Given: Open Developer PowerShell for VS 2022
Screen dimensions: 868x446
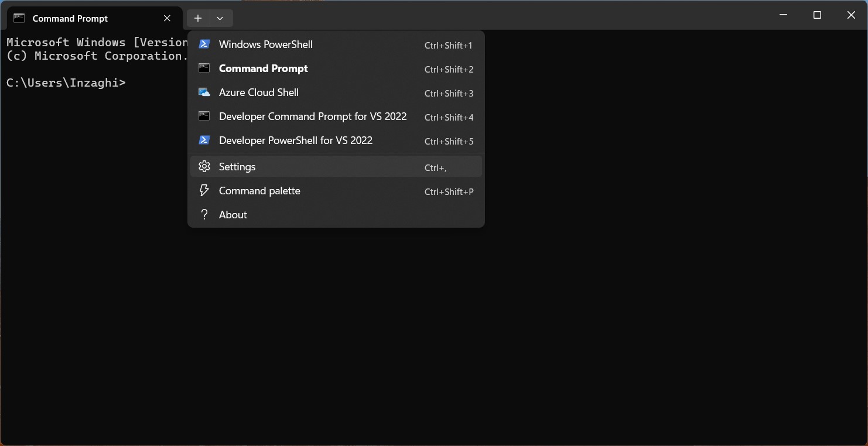Looking at the screenshot, I should coord(336,140).
